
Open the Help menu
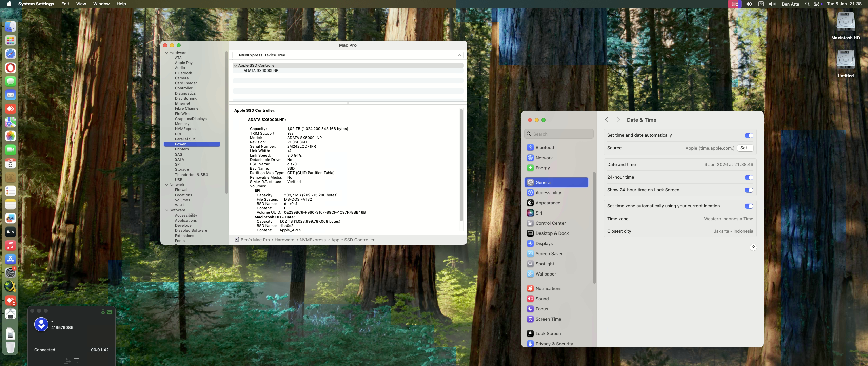point(121,4)
